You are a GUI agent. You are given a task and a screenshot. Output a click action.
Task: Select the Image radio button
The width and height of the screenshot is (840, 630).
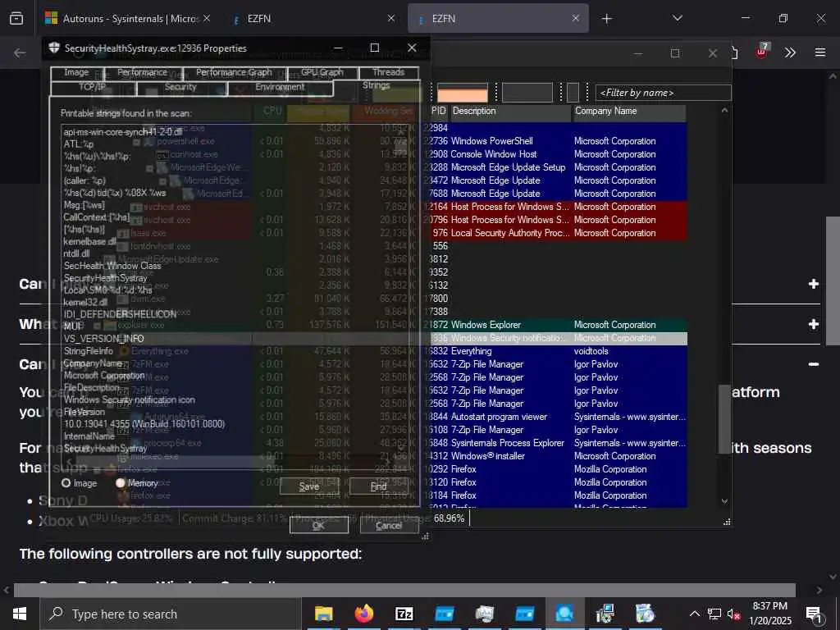point(66,483)
